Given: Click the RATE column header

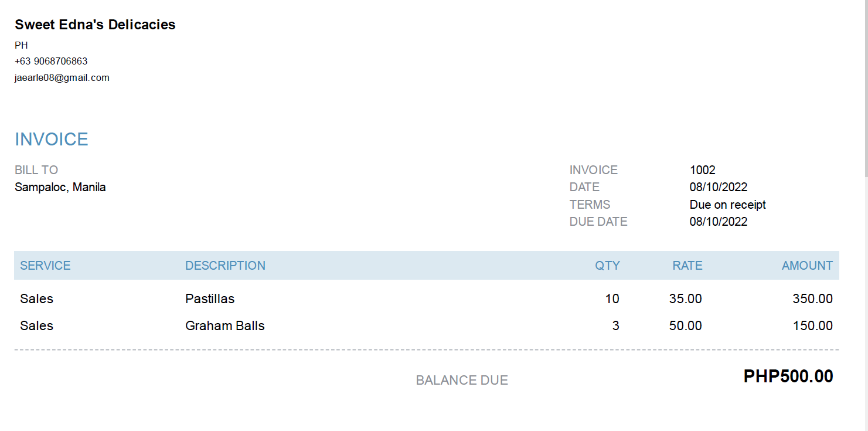Looking at the screenshot, I should [687, 266].
